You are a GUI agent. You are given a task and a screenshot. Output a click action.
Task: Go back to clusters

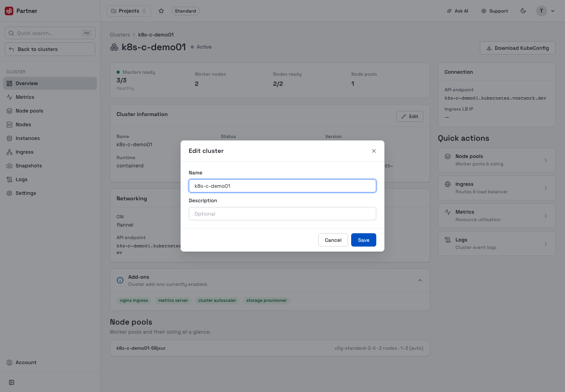tap(50, 49)
